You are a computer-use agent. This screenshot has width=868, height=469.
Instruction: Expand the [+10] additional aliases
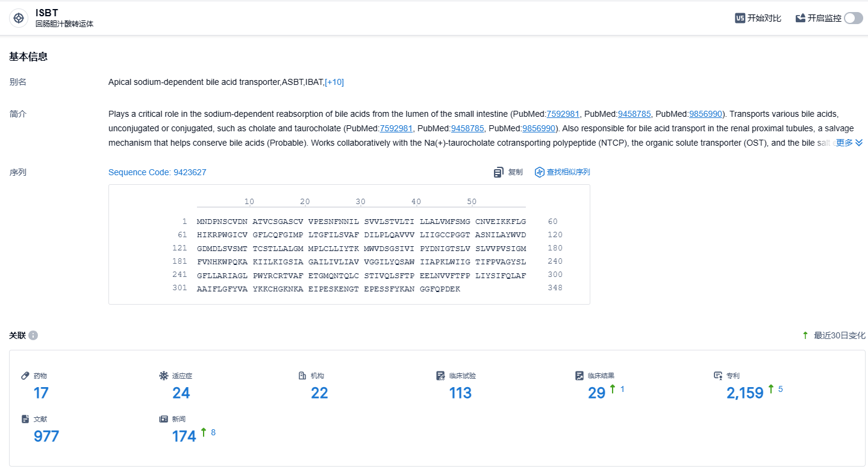(334, 82)
